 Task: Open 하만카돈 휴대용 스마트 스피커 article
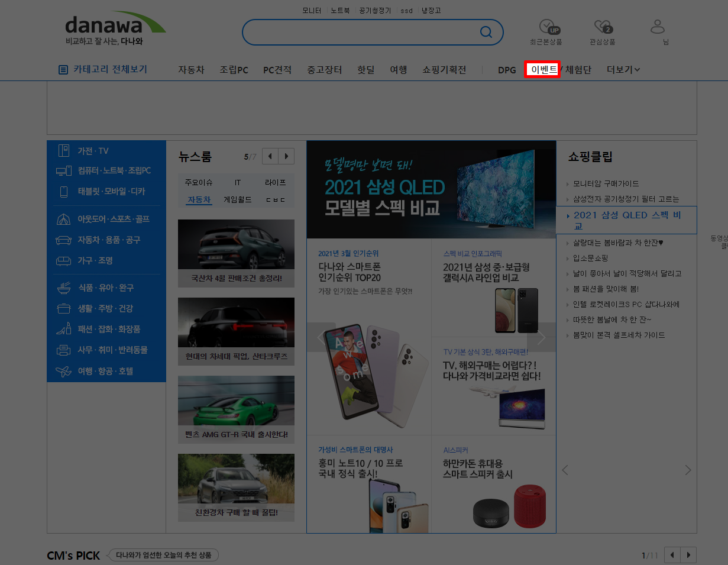[494, 485]
